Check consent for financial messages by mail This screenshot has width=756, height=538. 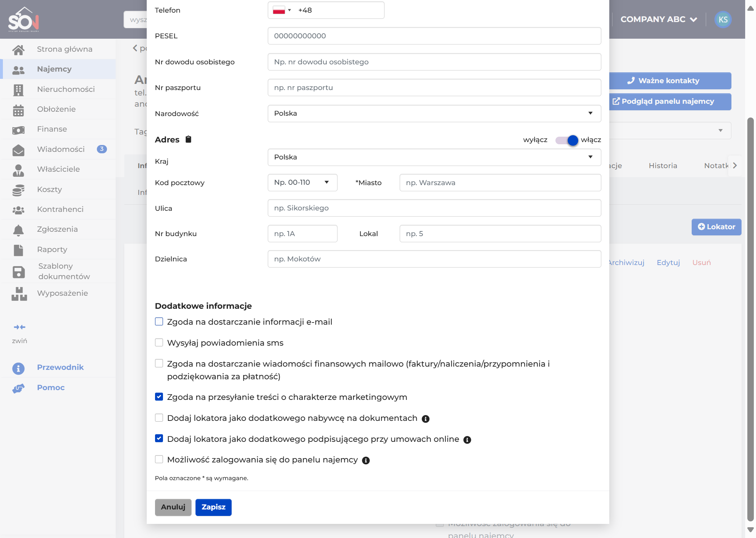point(159,363)
